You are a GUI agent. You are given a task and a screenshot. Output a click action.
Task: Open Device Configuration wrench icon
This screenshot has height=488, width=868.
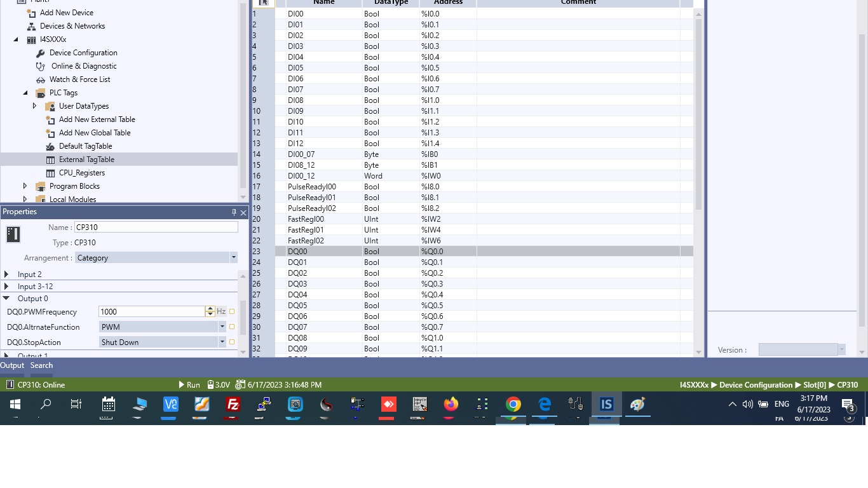tap(41, 53)
